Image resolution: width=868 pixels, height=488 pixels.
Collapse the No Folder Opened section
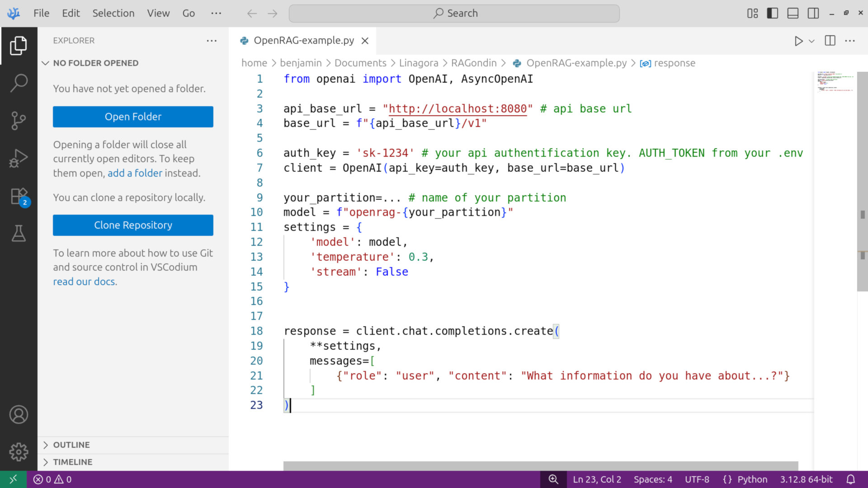pyautogui.click(x=133, y=63)
